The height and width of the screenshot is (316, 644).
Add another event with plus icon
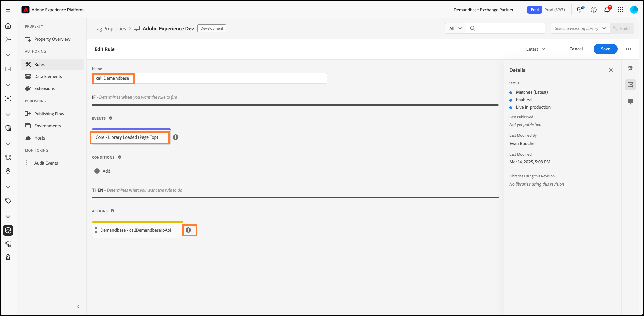point(176,137)
